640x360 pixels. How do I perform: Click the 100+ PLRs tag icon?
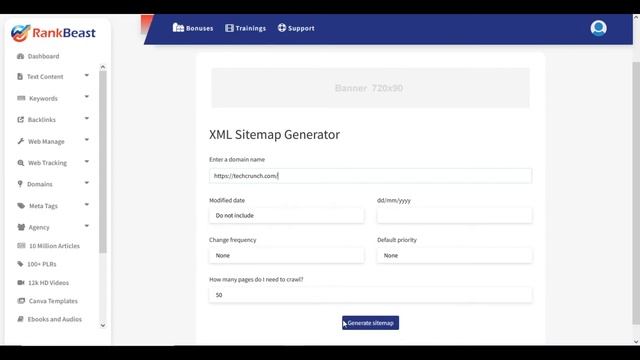point(20,264)
